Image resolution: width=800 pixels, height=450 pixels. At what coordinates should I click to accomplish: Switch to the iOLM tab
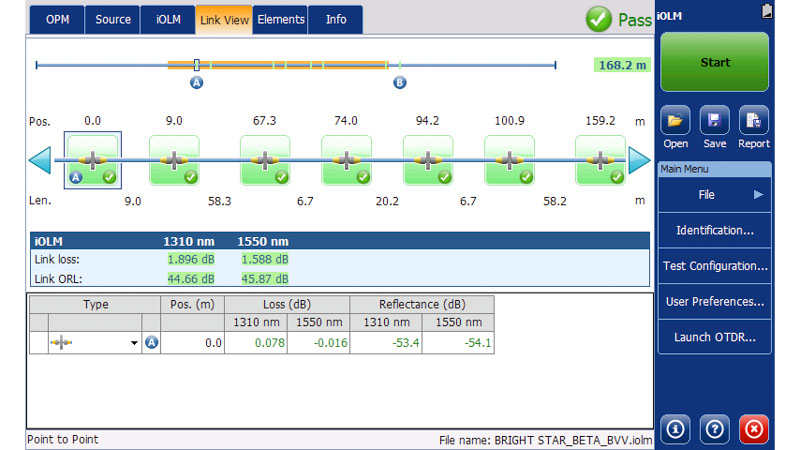(x=168, y=19)
